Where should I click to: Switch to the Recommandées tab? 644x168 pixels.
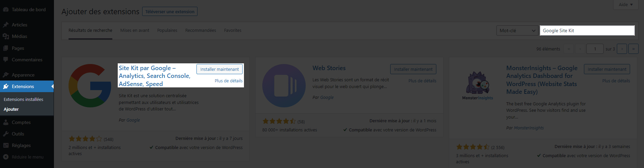[201, 30]
